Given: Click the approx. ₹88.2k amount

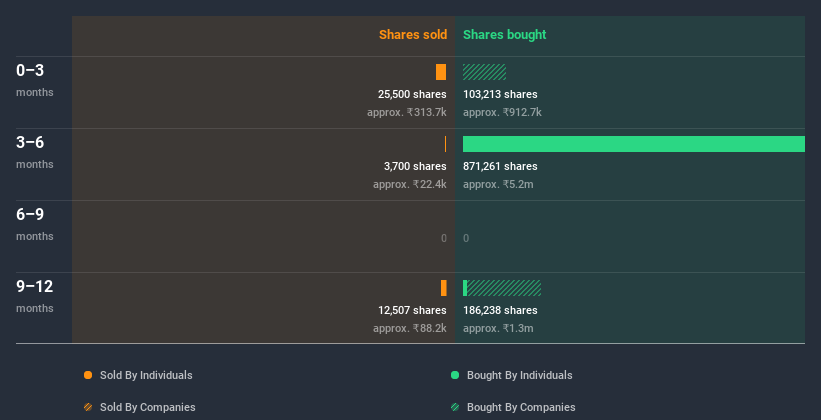Looking at the screenshot, I should pyautogui.click(x=410, y=328).
